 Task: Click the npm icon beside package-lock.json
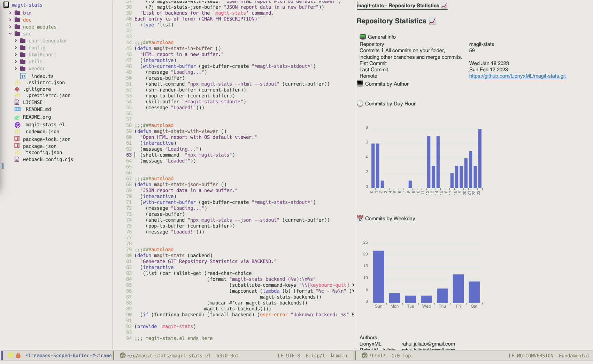click(x=17, y=139)
